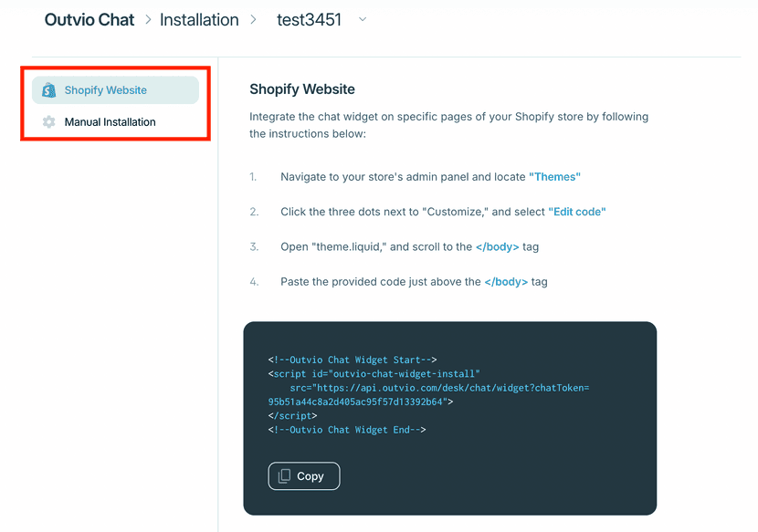Click the "Edit code" highlighted text
This screenshot has width=758, height=532.
click(x=576, y=212)
